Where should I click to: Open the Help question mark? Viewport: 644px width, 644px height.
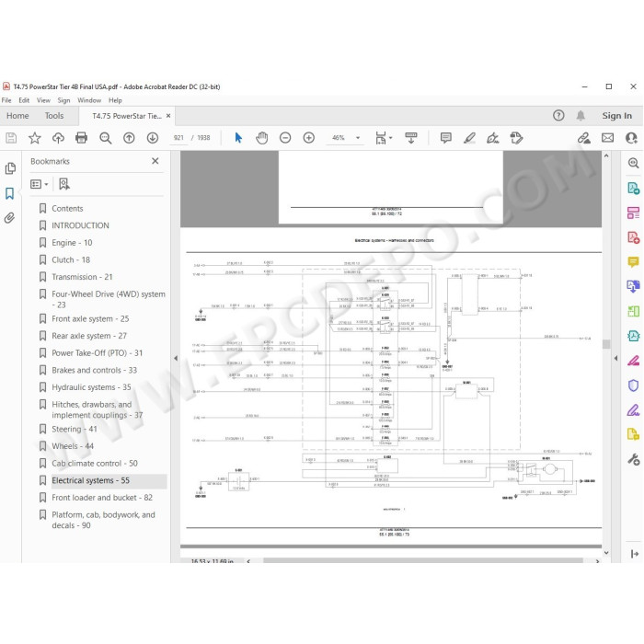pyautogui.click(x=558, y=115)
